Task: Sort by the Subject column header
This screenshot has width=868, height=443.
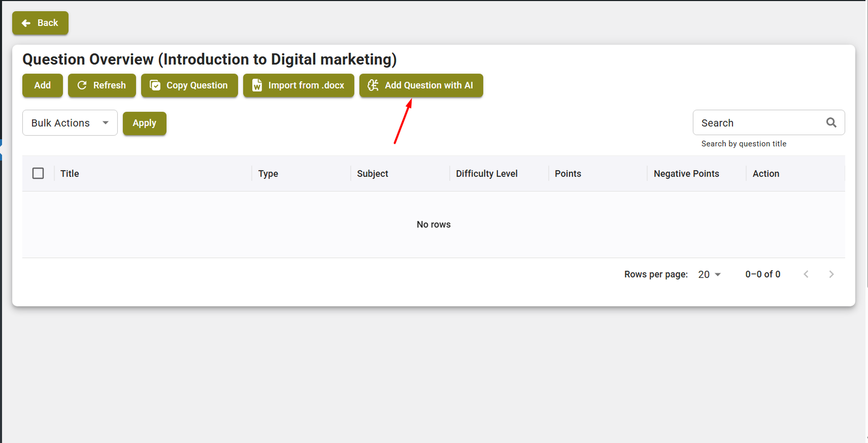Action: click(373, 174)
